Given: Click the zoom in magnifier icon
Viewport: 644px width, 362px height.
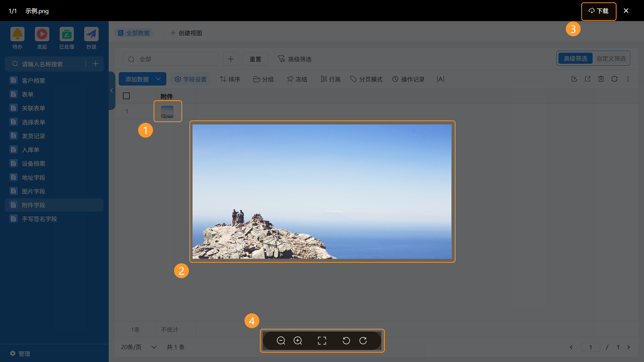Looking at the screenshot, I should 298,341.
